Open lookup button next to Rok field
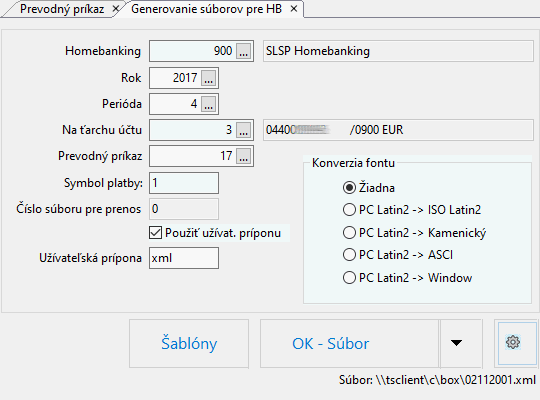The width and height of the screenshot is (540, 400). (x=209, y=78)
